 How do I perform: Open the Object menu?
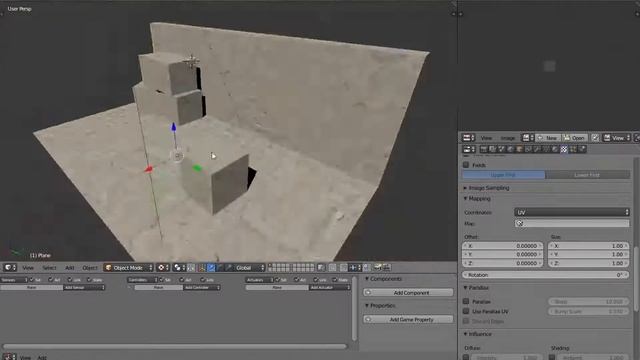click(90, 268)
